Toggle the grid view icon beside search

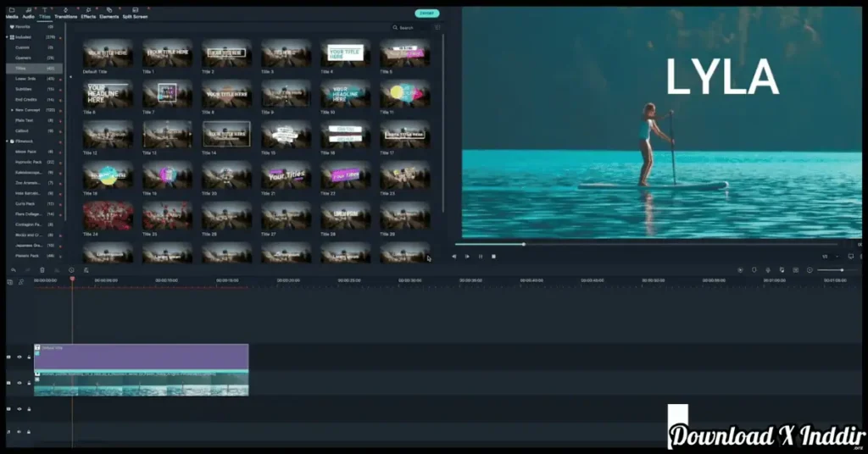(437, 28)
